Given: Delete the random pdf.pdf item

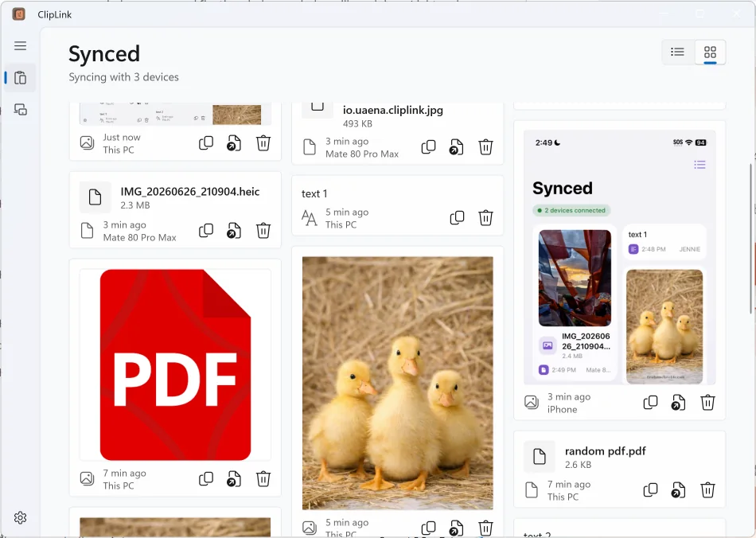Looking at the screenshot, I should [707, 490].
